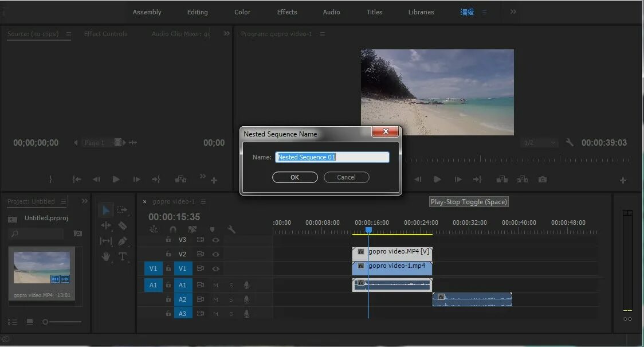Select the Track Select Forward tool
The image size is (644, 347).
[122, 210]
